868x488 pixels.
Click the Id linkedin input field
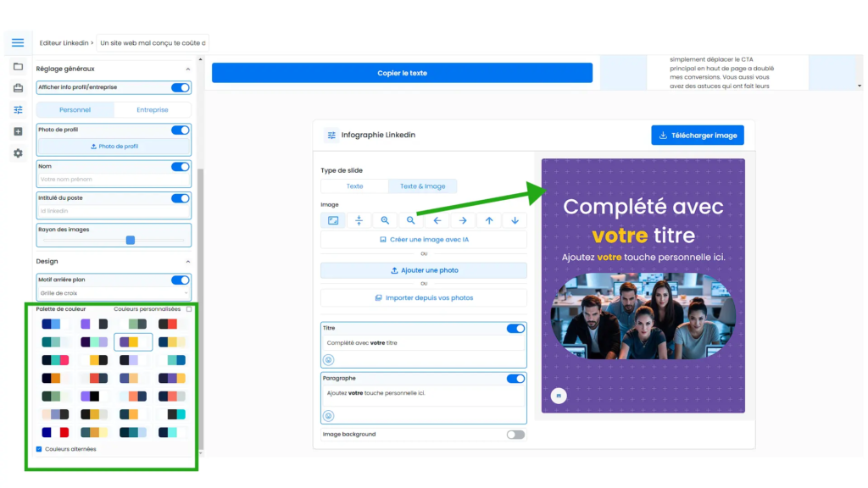(114, 211)
